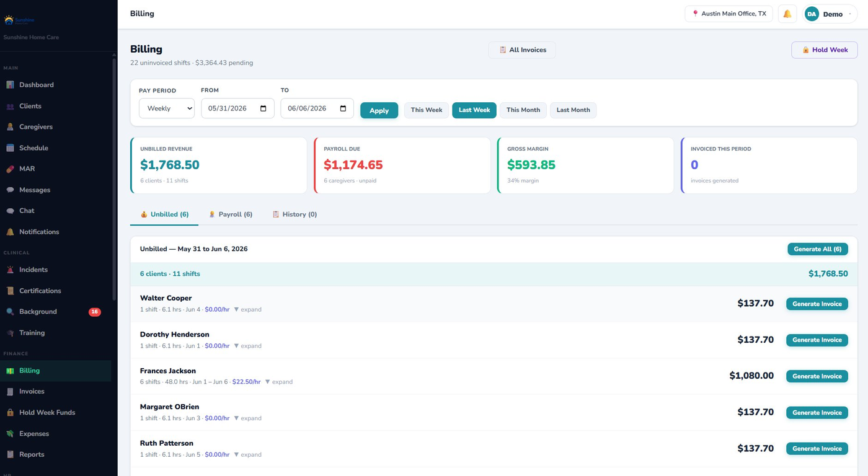The image size is (868, 476).
Task: Click the Training graduation cap icon
Action: (x=10, y=333)
